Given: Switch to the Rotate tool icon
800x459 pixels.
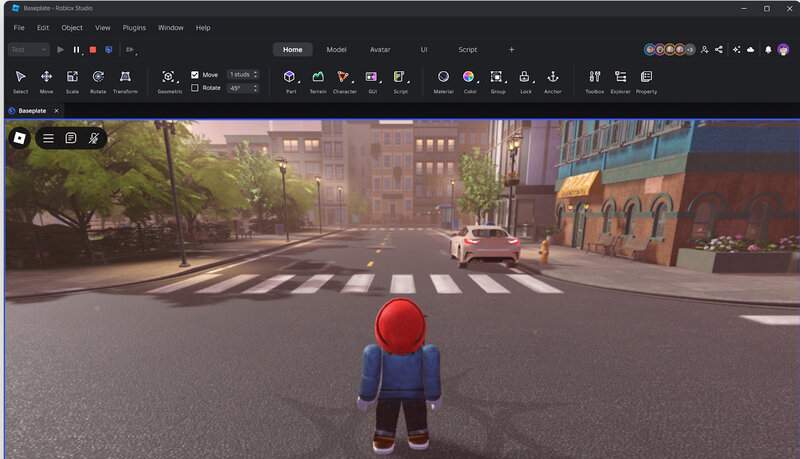Looking at the screenshot, I should click(x=98, y=77).
